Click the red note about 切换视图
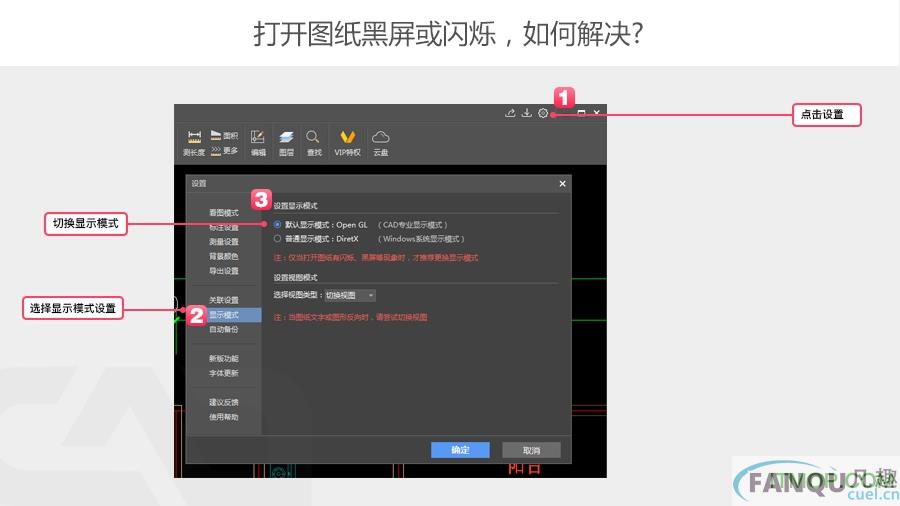The width and height of the screenshot is (900, 506). click(x=350, y=317)
